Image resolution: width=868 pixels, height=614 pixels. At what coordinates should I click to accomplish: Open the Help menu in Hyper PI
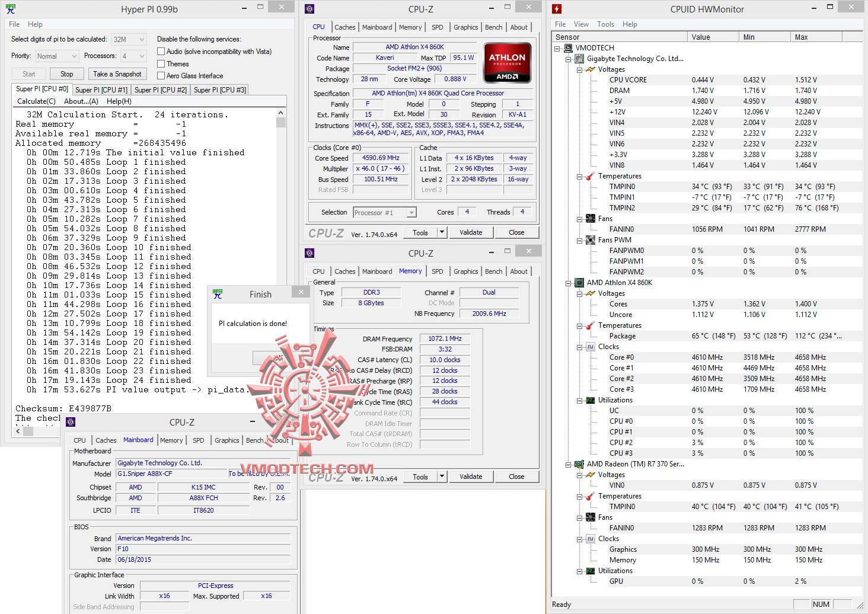[x=35, y=24]
